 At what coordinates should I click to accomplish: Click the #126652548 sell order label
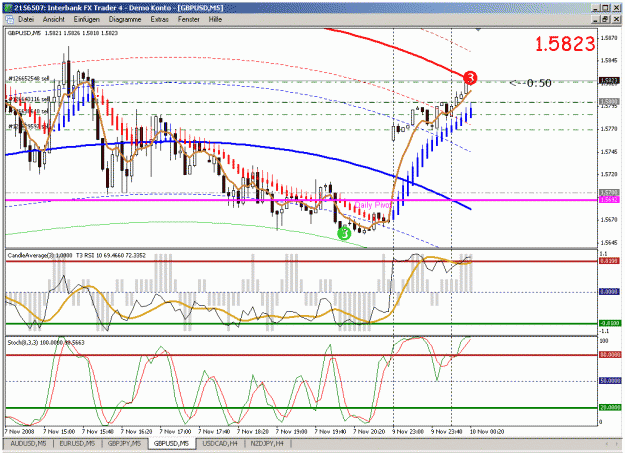tap(29, 79)
